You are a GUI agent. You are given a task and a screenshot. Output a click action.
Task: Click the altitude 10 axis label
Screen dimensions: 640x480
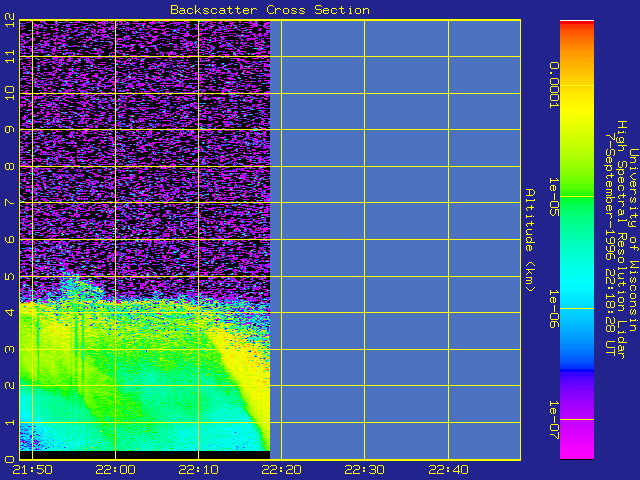point(10,93)
